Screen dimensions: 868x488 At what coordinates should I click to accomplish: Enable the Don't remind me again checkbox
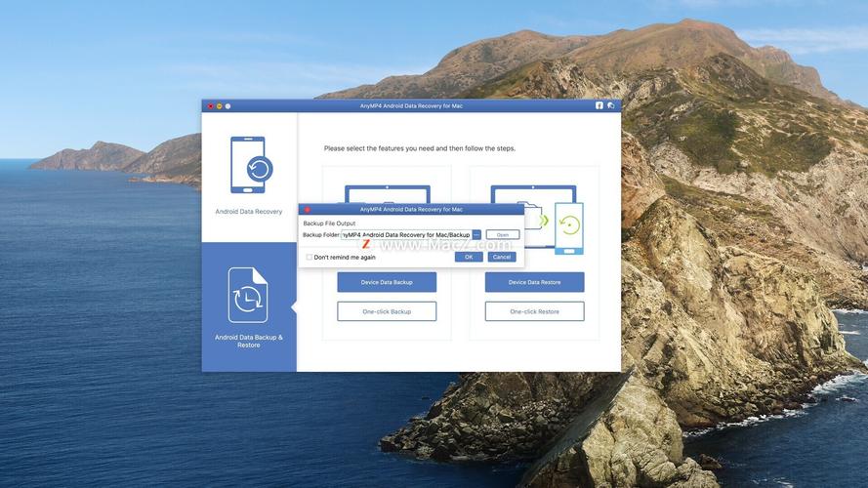pos(310,258)
